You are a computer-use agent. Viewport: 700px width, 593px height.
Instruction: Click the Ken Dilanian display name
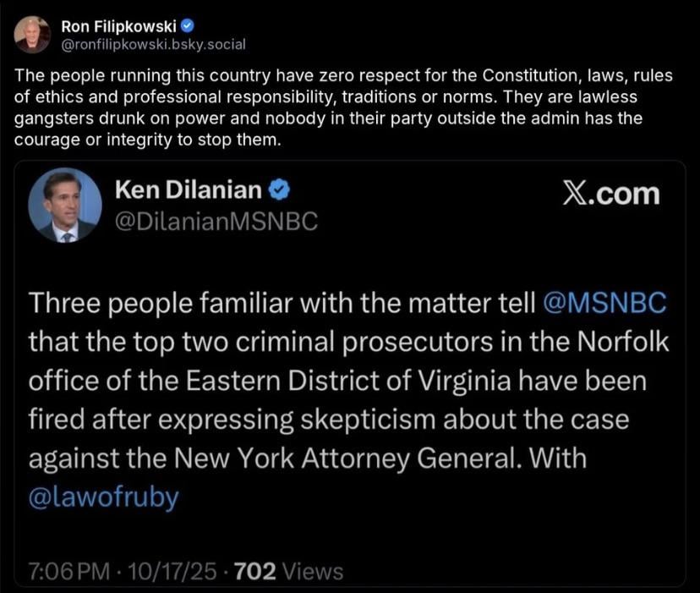(x=188, y=192)
